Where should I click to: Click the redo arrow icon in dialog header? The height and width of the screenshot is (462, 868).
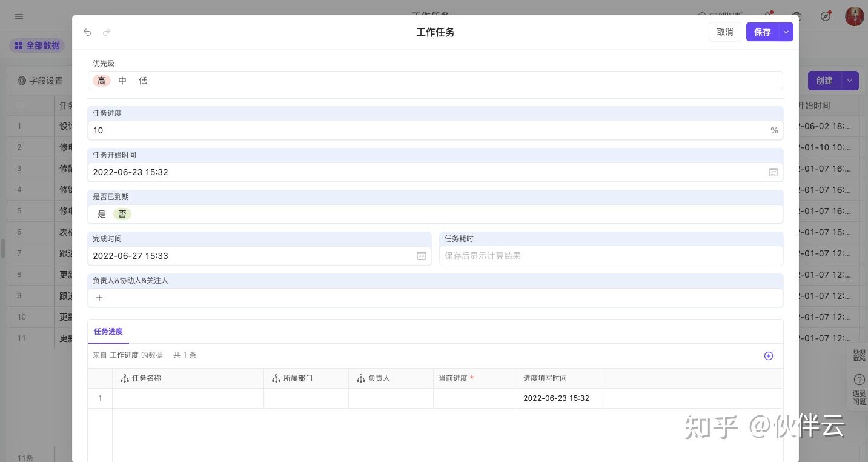[x=107, y=32]
